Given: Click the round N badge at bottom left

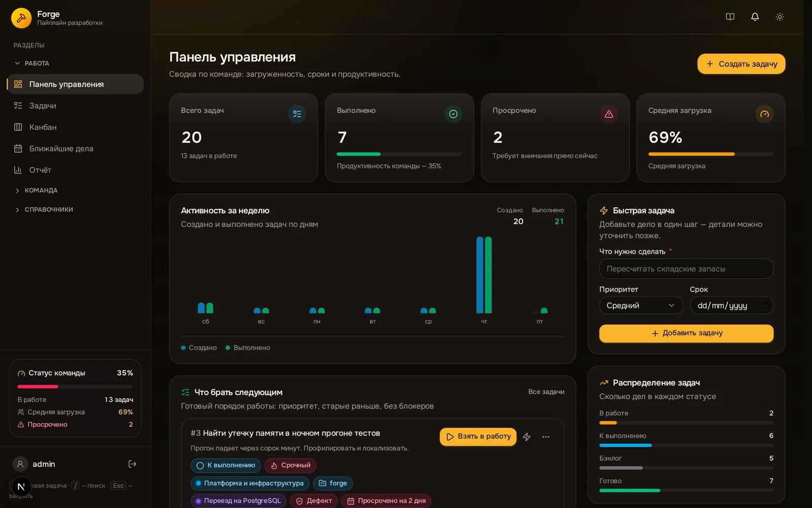Looking at the screenshot, I should pyautogui.click(x=21, y=487).
